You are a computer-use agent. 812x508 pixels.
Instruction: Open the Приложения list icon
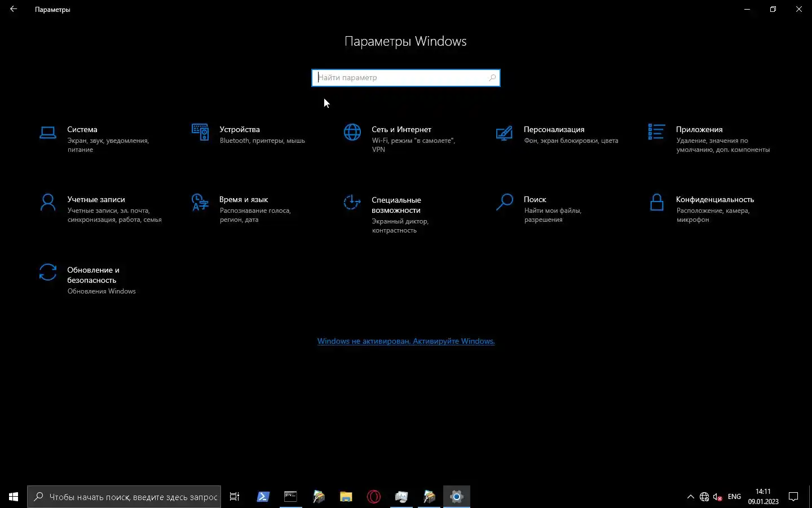[656, 132]
